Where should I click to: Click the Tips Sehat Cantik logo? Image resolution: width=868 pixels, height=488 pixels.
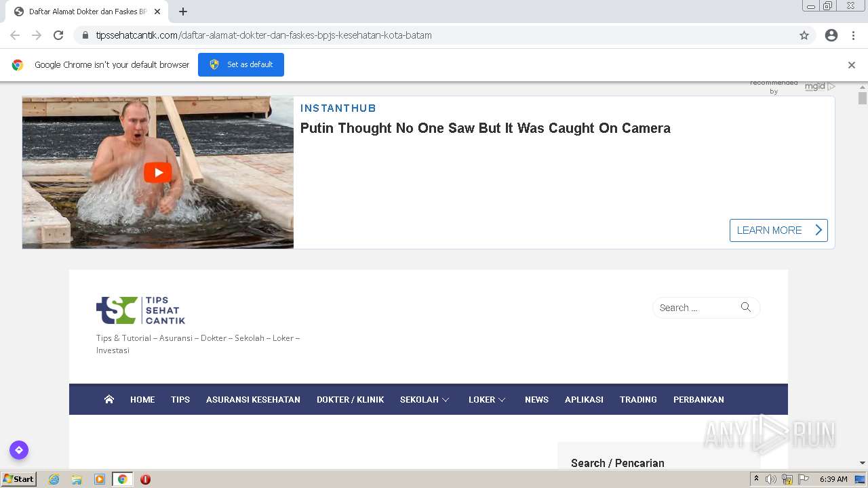141,310
